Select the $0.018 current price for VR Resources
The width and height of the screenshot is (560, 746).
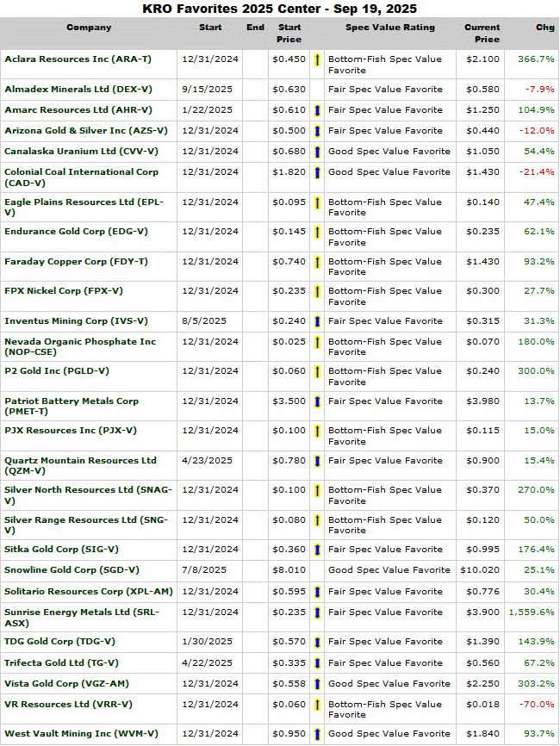(483, 704)
